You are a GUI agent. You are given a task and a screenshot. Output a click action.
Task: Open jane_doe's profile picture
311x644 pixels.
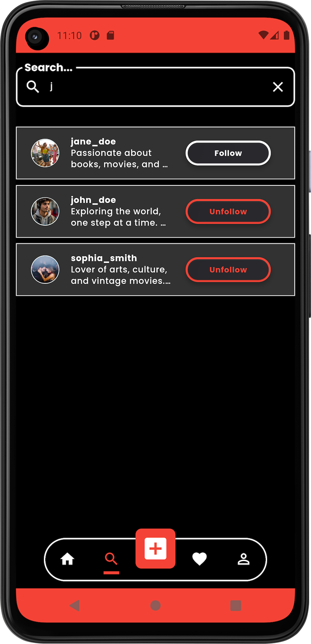click(45, 153)
